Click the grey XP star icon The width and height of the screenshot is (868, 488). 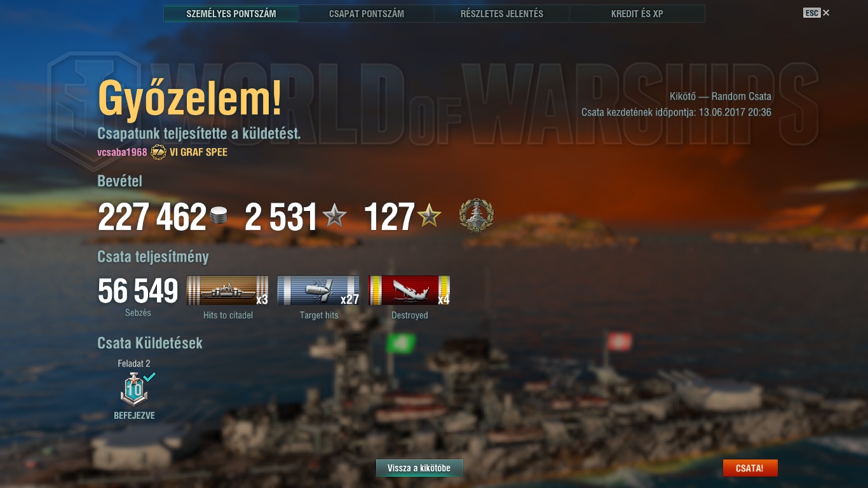335,216
